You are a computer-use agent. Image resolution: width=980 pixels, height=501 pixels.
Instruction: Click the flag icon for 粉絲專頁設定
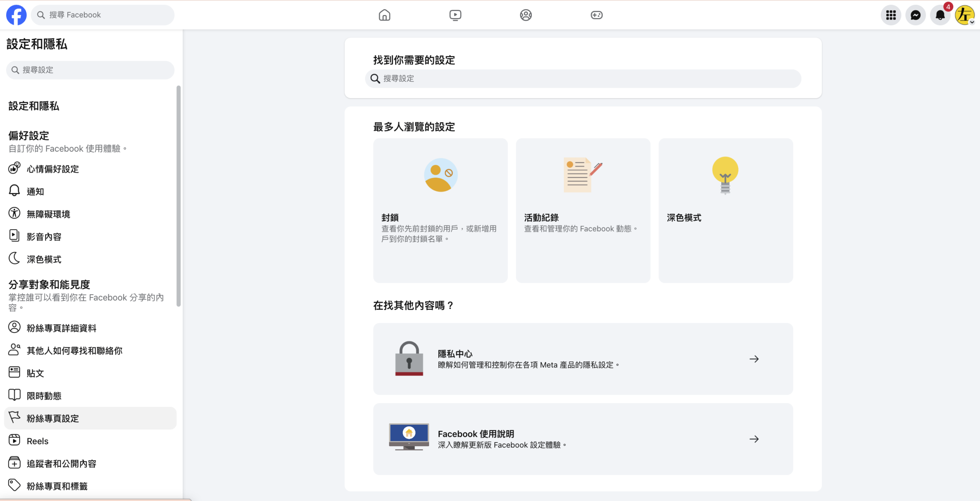(15, 417)
